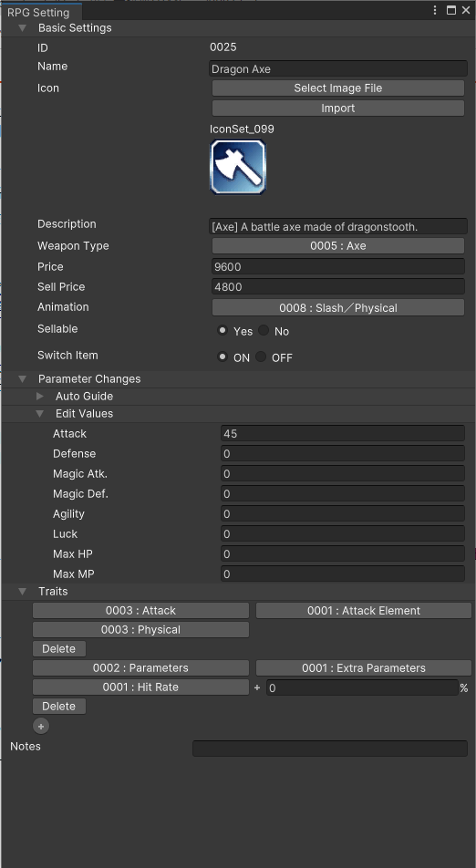Viewport: 476px width, 868px height.
Task: Expand the Auto Guide section
Action: 40,397
